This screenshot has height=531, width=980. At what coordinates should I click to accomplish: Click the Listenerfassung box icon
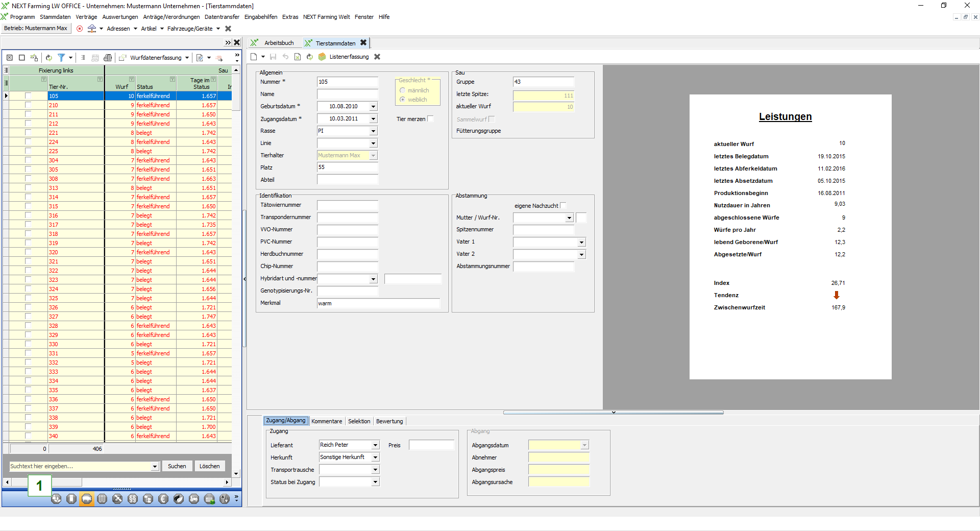click(x=322, y=57)
